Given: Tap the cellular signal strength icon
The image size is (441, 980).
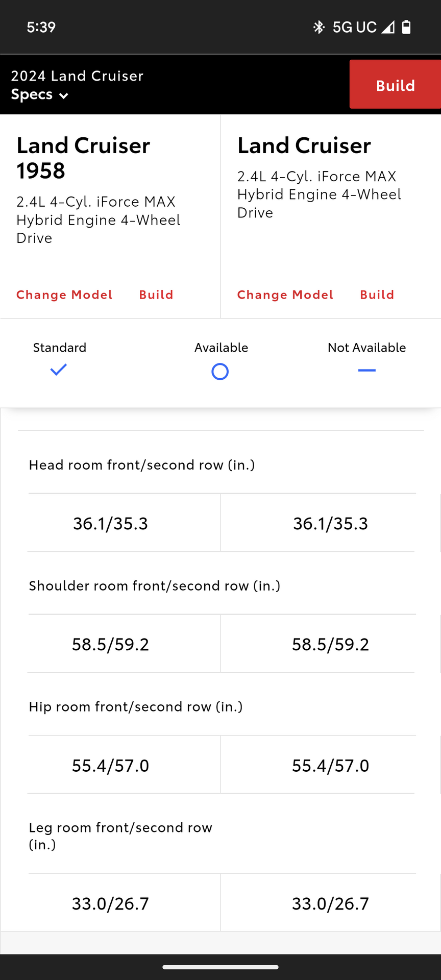Looking at the screenshot, I should point(388,27).
